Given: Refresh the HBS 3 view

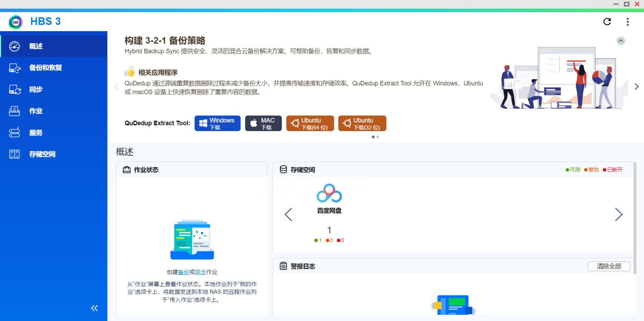Looking at the screenshot, I should pos(607,22).
